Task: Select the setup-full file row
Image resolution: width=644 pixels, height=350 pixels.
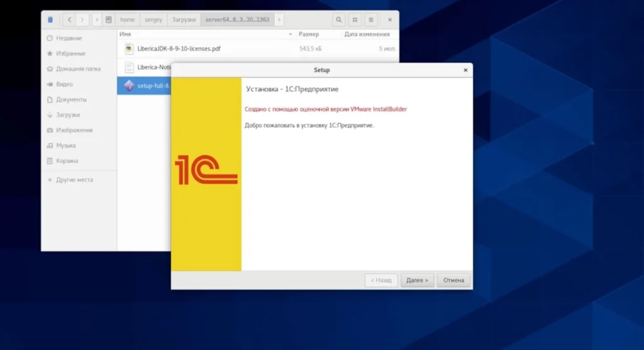Action: tap(144, 86)
